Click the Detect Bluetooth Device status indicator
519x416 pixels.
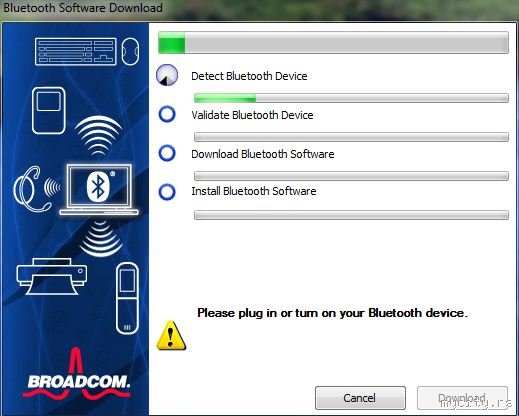167,75
